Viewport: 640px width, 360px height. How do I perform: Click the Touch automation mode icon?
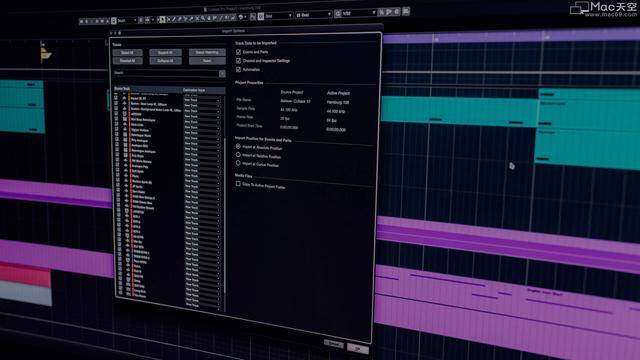coord(114,20)
